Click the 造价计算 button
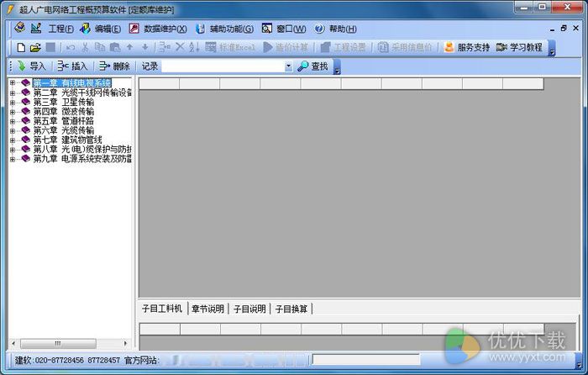 286,47
